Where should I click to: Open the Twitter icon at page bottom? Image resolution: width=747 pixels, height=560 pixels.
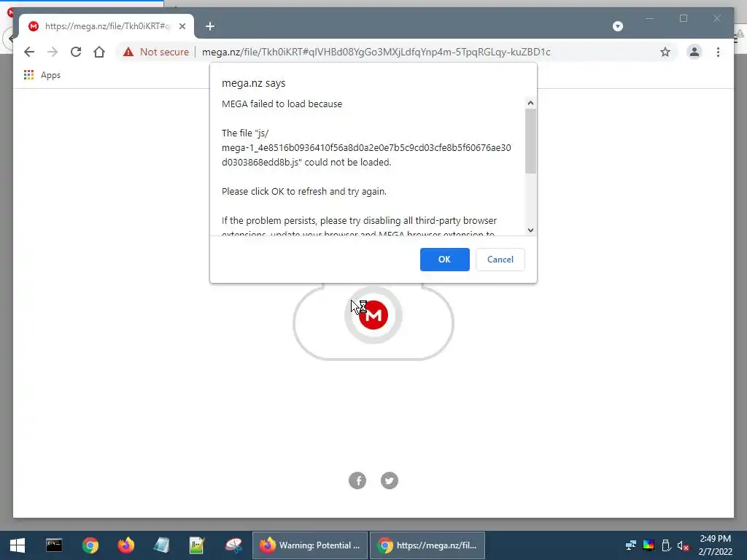[390, 481]
